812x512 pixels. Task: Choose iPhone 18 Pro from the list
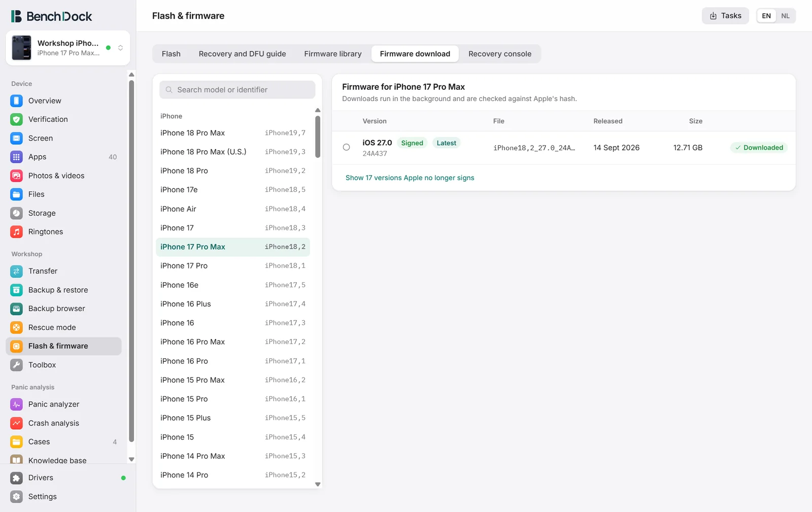(233, 171)
